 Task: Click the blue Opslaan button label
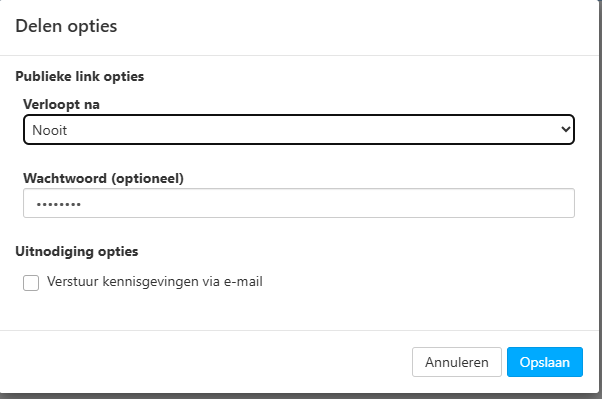pos(544,362)
